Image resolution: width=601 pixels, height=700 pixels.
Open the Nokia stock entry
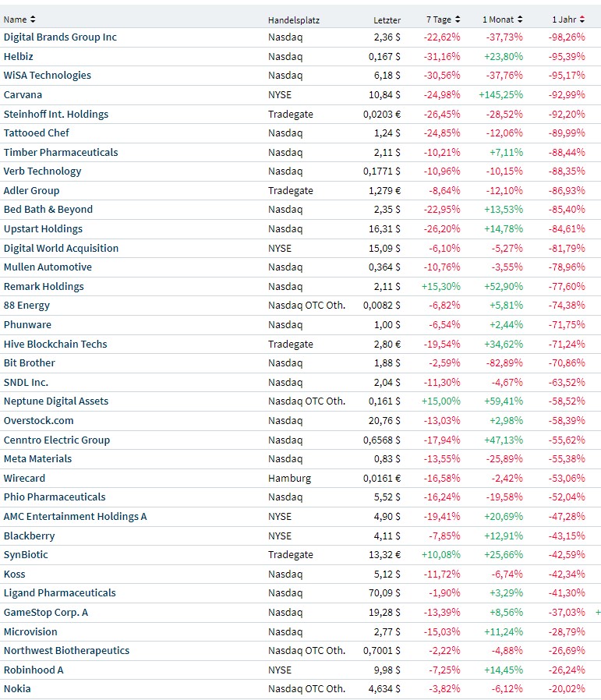17,689
